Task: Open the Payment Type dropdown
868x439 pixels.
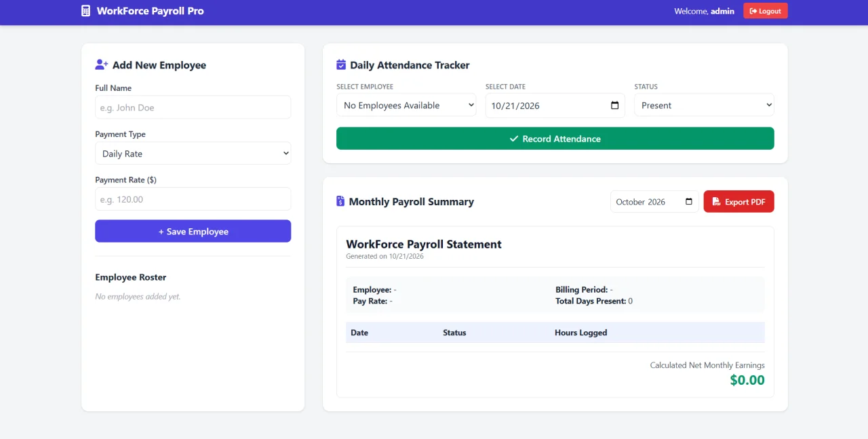Action: pyautogui.click(x=193, y=154)
